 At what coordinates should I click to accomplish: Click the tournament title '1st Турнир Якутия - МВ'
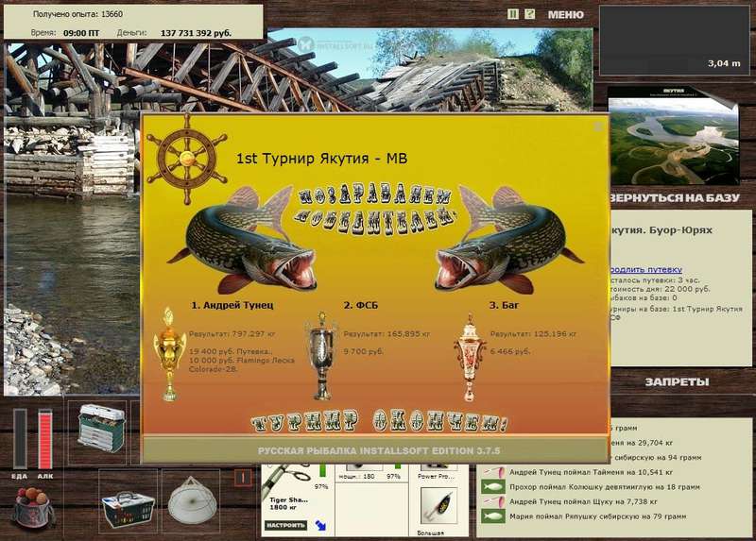click(321, 159)
